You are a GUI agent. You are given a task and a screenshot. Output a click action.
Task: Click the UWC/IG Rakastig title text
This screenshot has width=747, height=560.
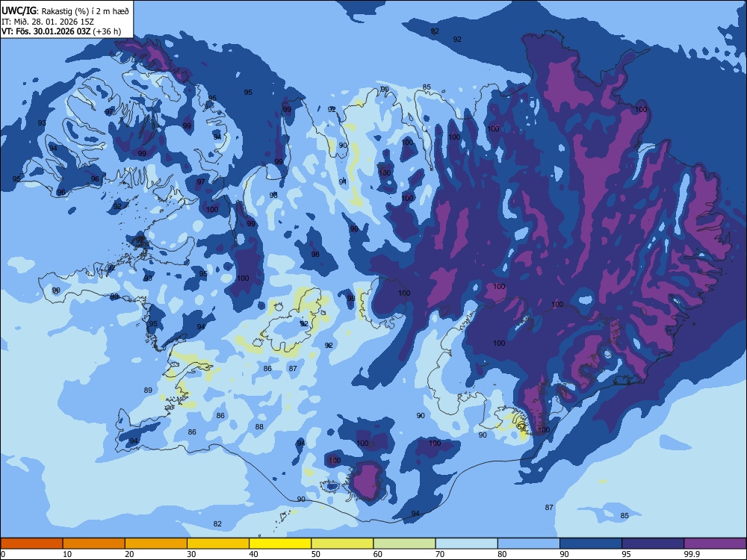pos(65,10)
